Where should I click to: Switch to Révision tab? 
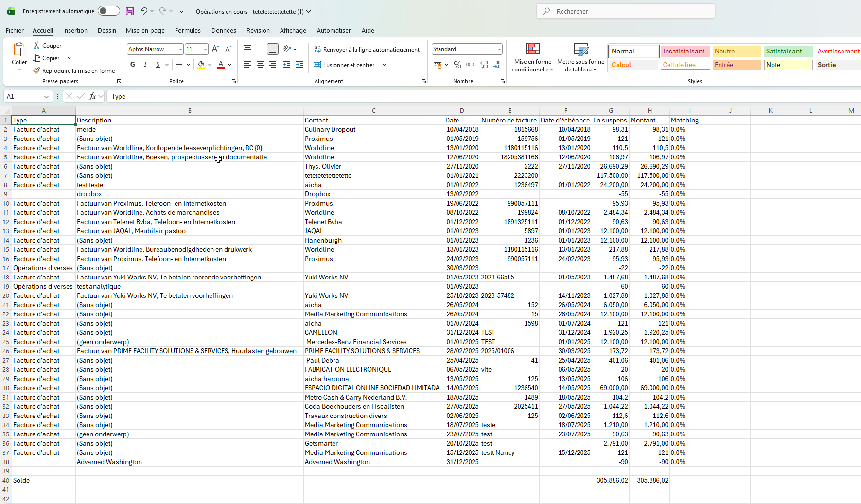click(x=258, y=30)
